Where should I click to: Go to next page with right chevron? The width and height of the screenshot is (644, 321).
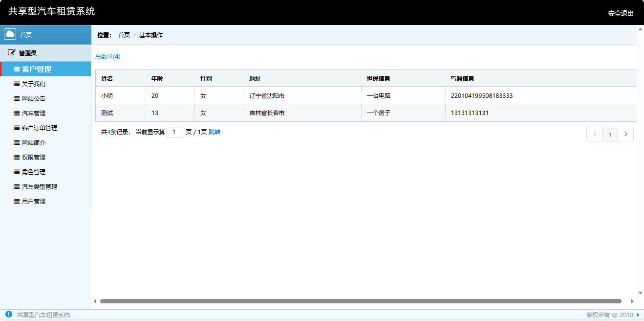[626, 134]
